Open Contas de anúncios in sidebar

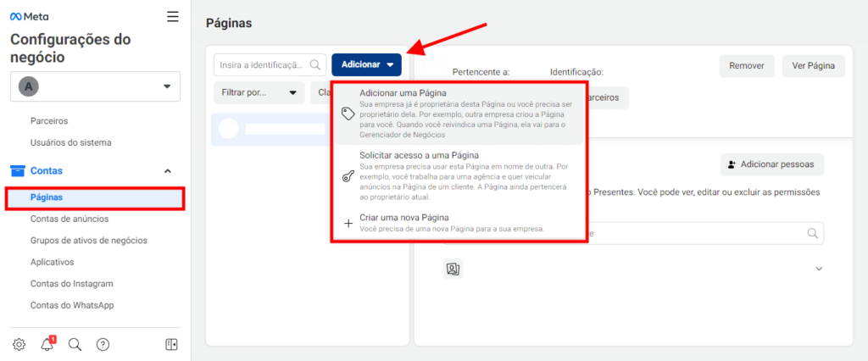tap(70, 219)
